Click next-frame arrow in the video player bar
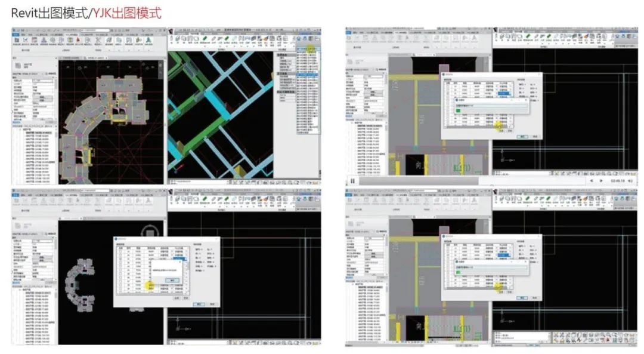Screen dimensions: 644x354 click(600, 180)
